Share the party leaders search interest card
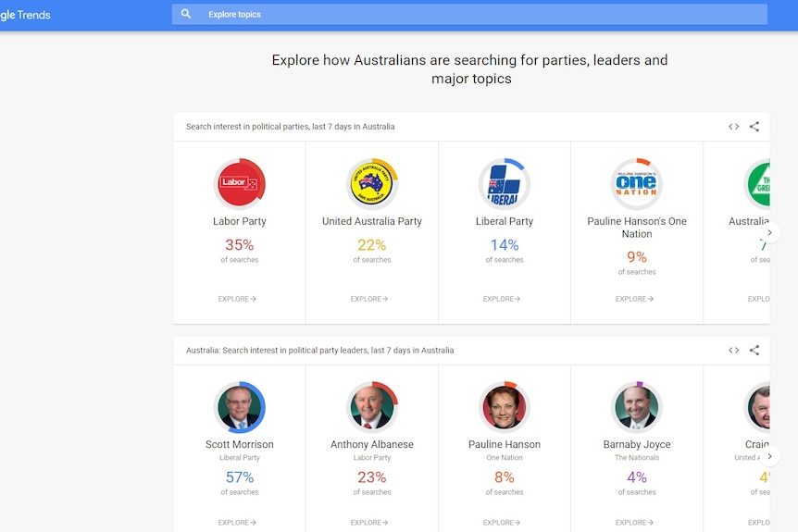 pyautogui.click(x=754, y=351)
